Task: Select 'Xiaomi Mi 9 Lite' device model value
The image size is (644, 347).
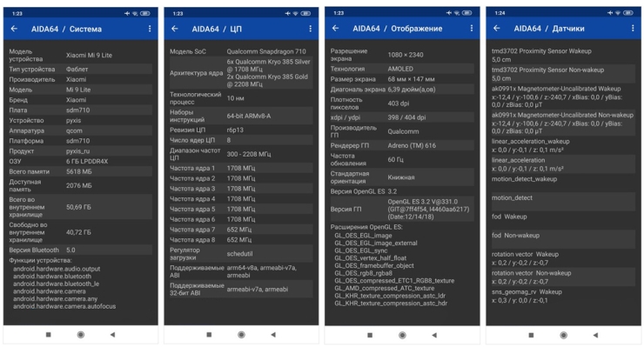Action: [x=89, y=55]
